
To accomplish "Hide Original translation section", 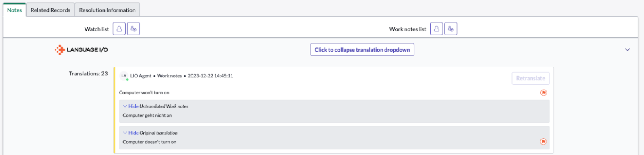I will click(x=150, y=133).
